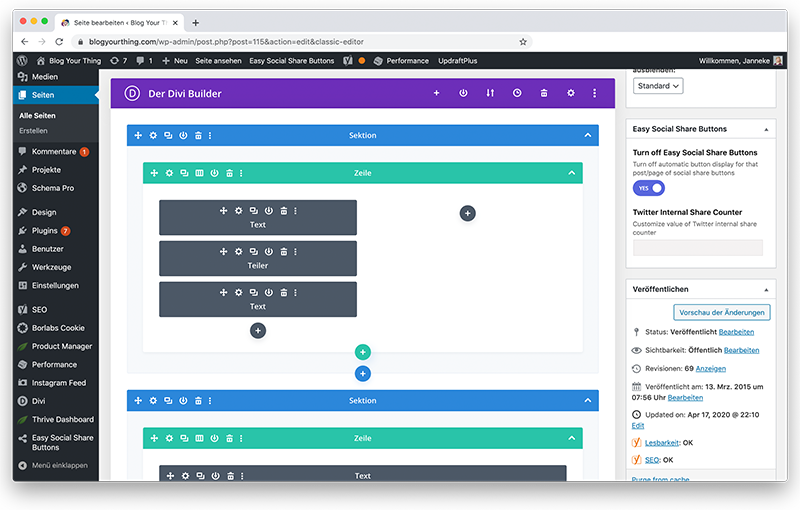Open Einstellungen in admin sidebar
The height and width of the screenshot is (510, 800).
point(56,286)
